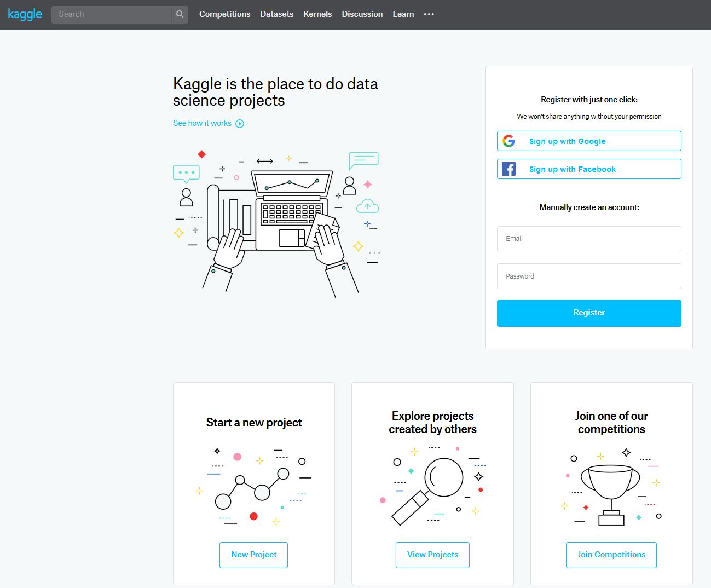Select Learn in the top navigation
This screenshot has width=711, height=588.
[403, 14]
